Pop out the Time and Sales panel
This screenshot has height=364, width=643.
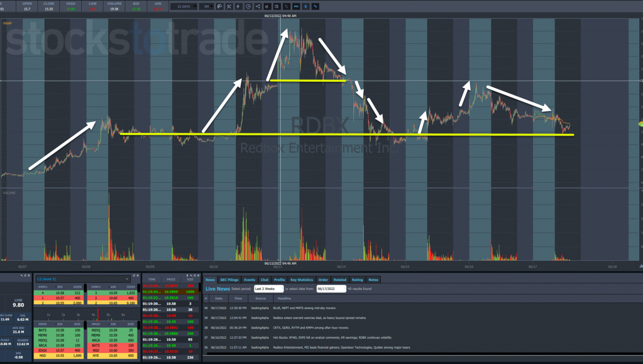[x=195, y=276]
